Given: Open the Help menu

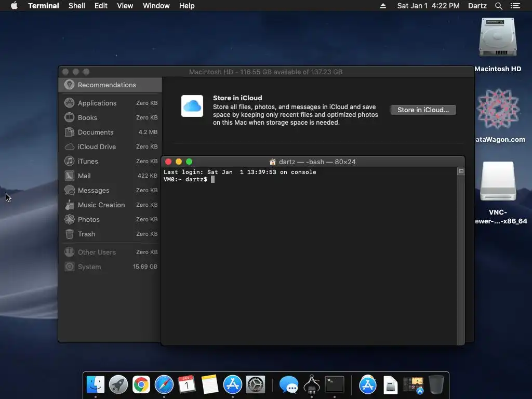Looking at the screenshot, I should 187,6.
